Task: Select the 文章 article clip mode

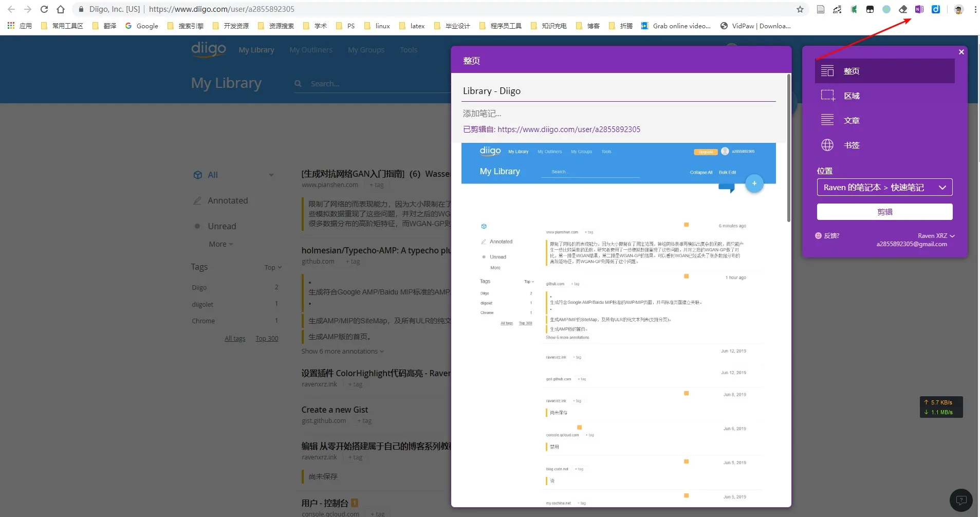Action: 885,120
